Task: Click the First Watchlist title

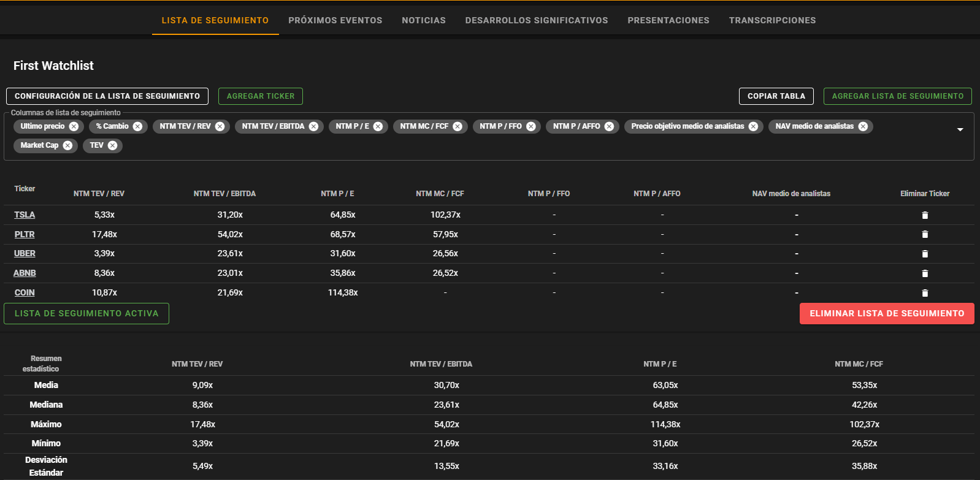Action: [53, 66]
